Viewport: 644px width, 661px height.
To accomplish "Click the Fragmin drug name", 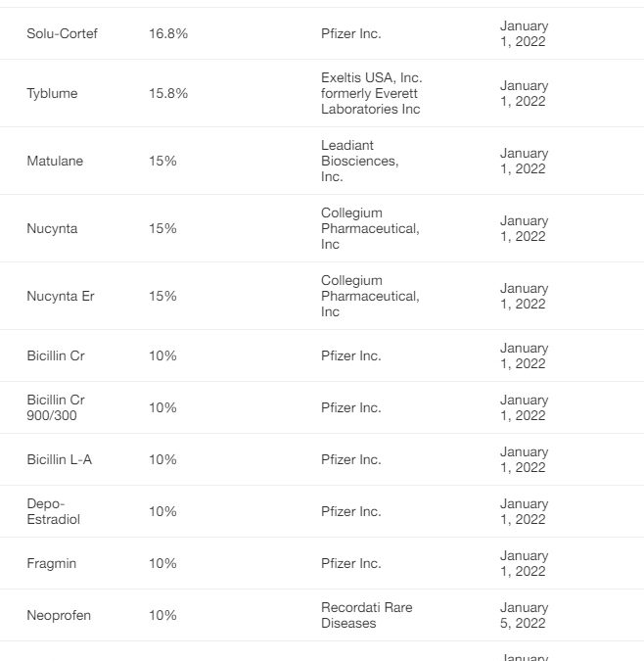I will [51, 564].
